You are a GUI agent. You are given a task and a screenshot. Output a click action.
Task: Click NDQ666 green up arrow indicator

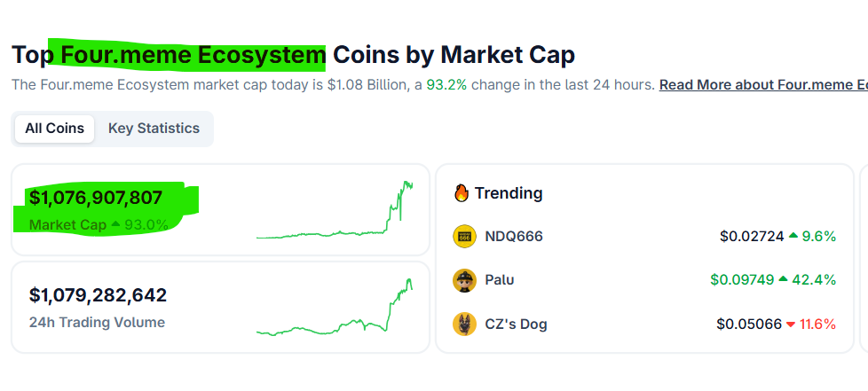click(x=793, y=236)
